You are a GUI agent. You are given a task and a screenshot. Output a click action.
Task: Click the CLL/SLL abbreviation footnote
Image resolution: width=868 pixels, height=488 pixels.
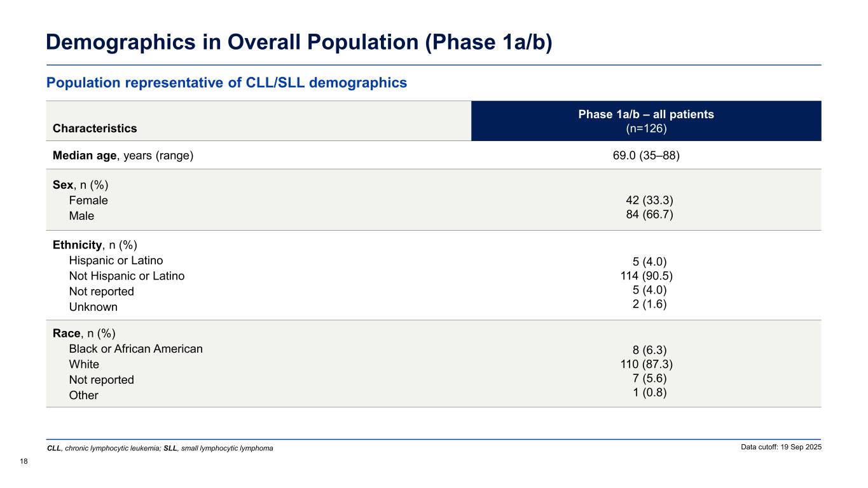(160, 449)
